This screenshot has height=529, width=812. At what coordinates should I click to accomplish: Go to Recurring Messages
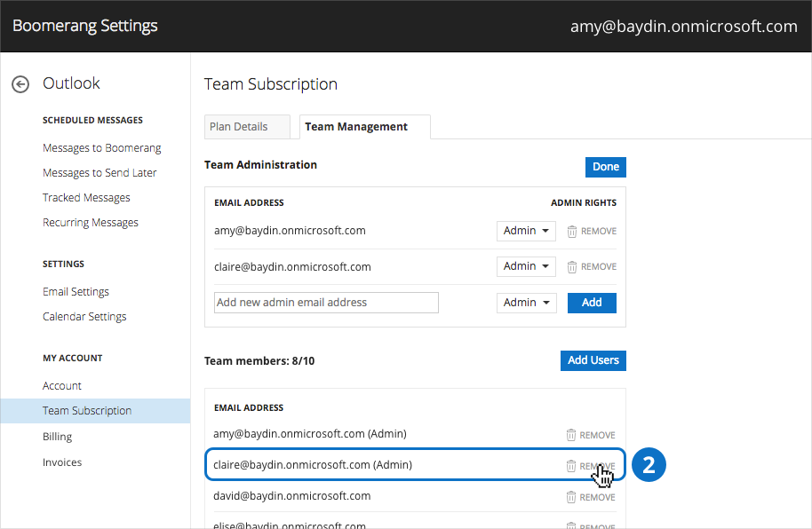click(x=91, y=223)
